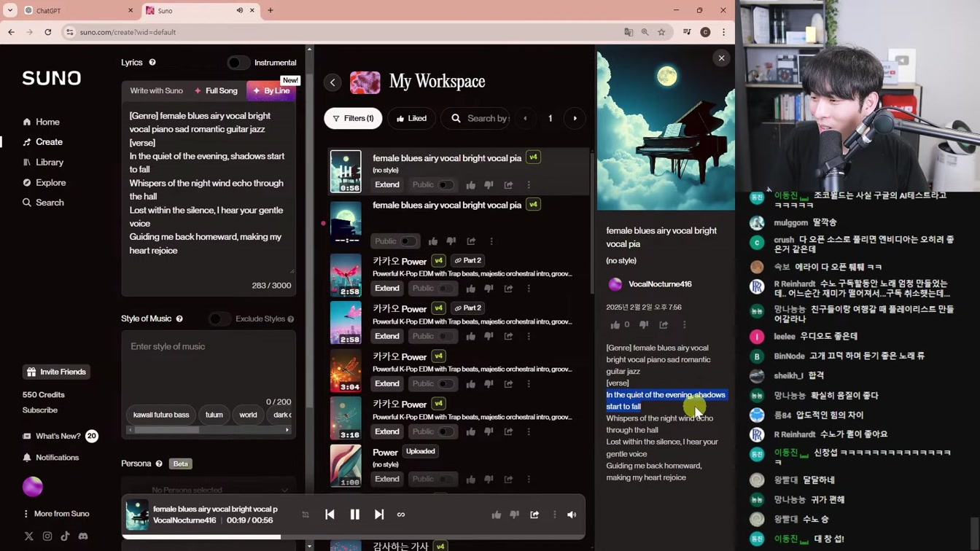Dislike the 0:56 female blues song in list
The image size is (980, 551).
[489, 185]
